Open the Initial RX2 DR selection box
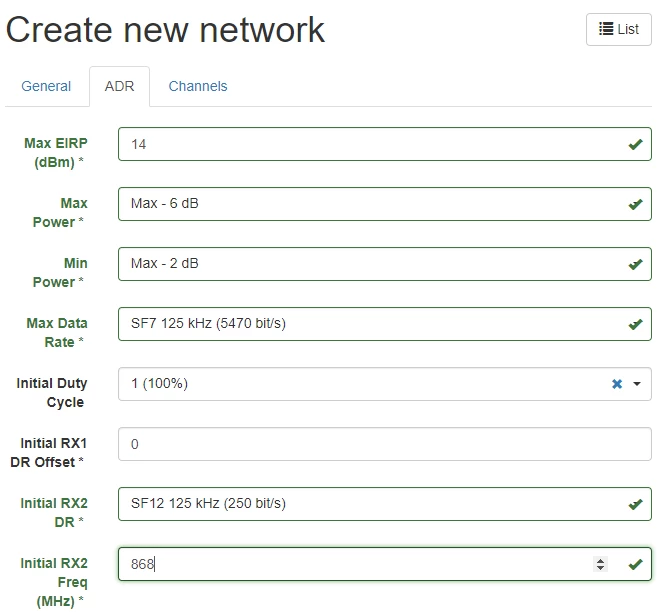The height and width of the screenshot is (613, 665). pos(385,504)
